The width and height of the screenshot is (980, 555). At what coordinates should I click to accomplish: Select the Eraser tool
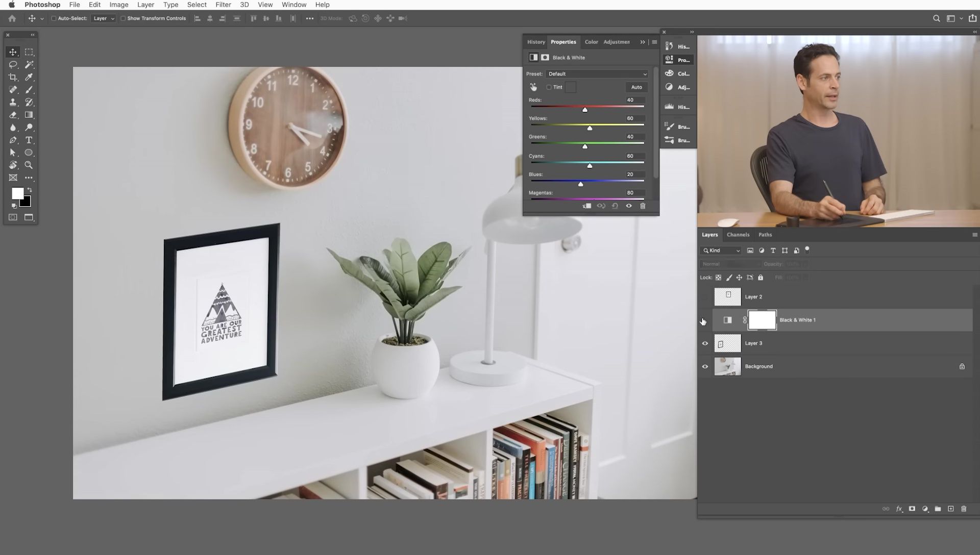[13, 115]
